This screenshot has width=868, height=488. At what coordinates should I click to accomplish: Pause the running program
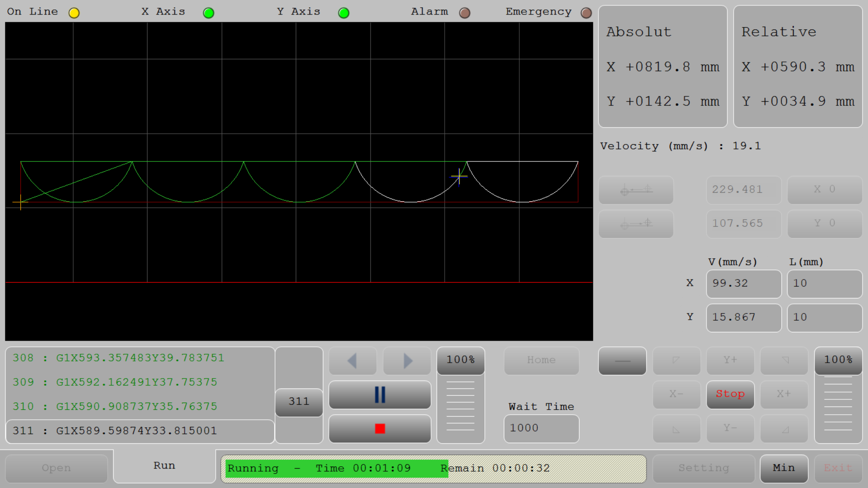379,394
